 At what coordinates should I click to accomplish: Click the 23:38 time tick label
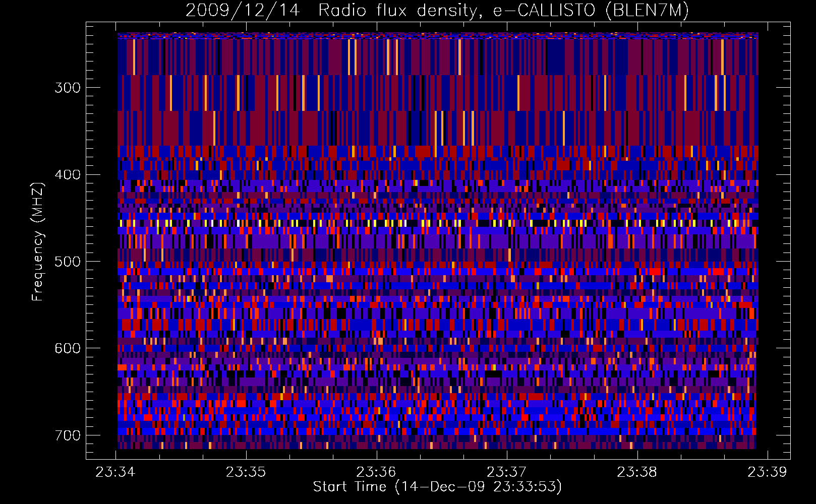point(637,472)
